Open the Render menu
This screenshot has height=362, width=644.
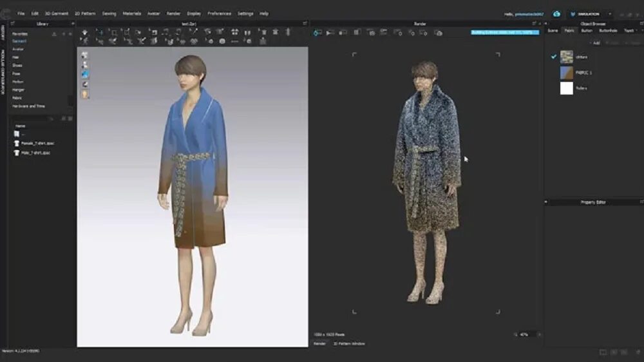point(173,14)
